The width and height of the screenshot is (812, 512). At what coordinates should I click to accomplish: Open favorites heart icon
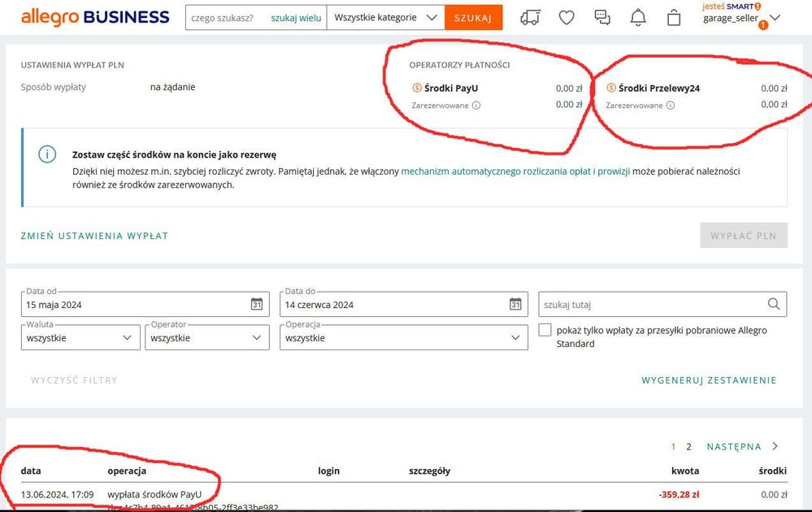[567, 18]
